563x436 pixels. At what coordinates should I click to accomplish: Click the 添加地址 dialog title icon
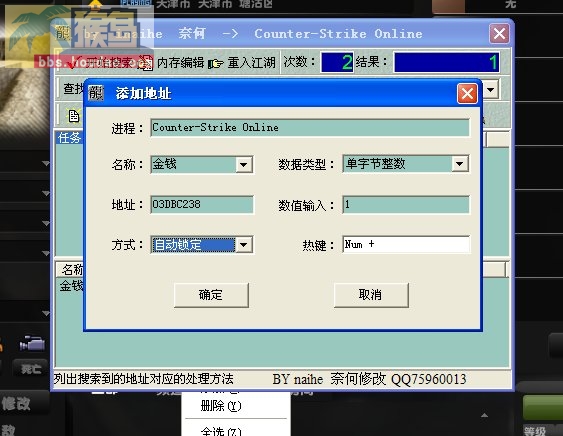[96, 93]
